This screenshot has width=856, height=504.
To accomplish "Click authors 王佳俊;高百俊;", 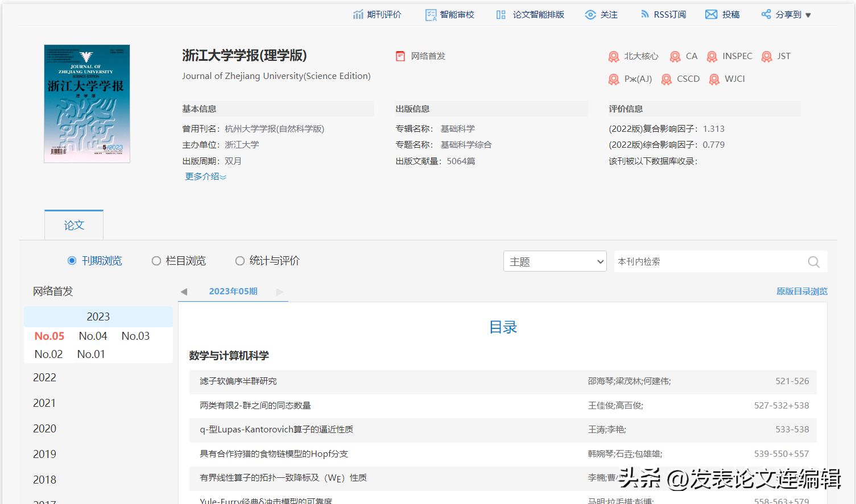I will [x=615, y=406].
